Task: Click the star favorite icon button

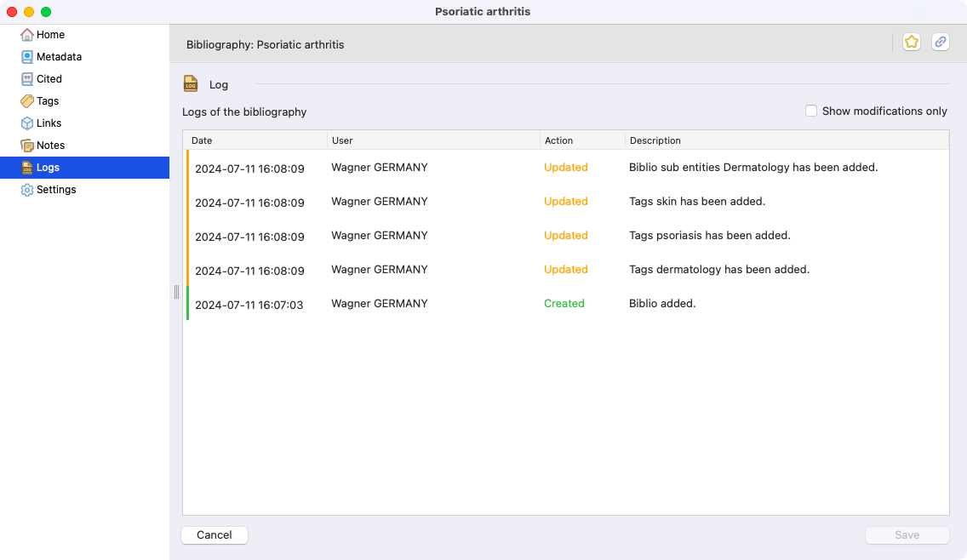Action: [912, 42]
